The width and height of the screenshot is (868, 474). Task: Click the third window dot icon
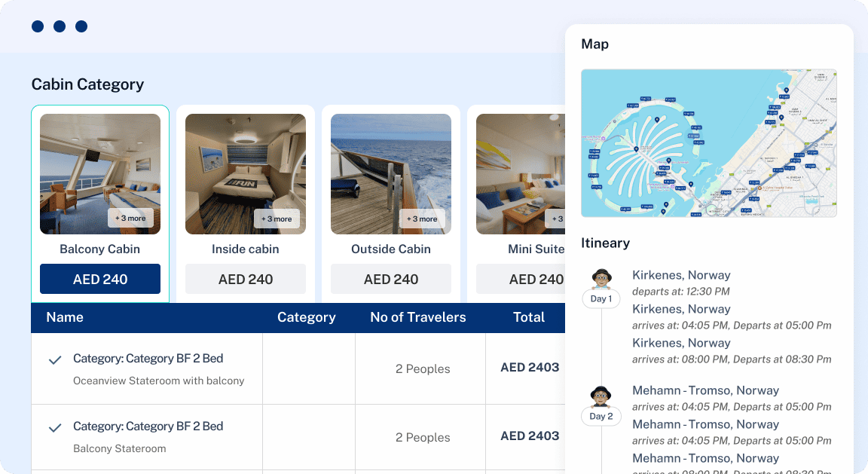pos(81,26)
